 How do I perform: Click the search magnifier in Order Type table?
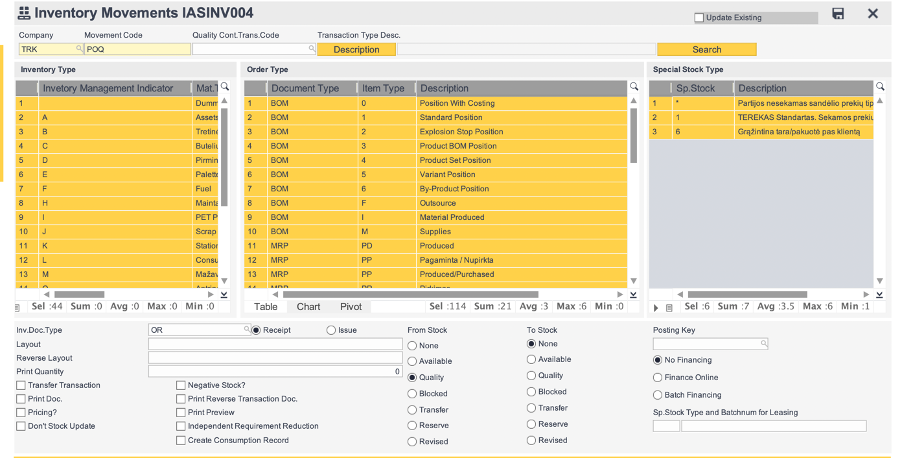tap(634, 88)
